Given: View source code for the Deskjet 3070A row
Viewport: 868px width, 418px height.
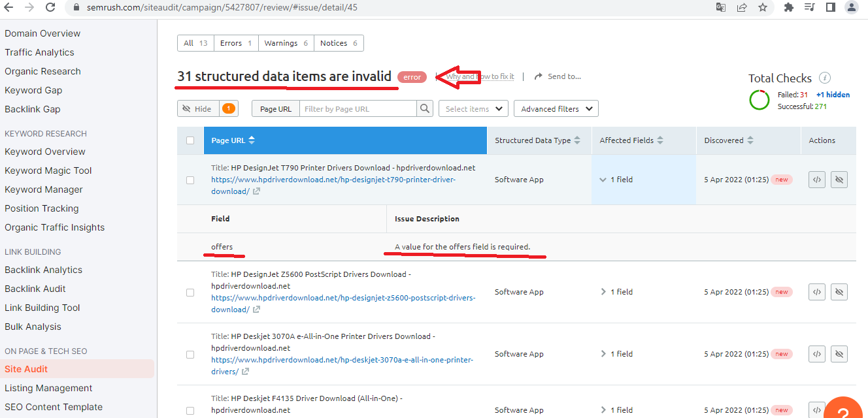Looking at the screenshot, I should [817, 354].
